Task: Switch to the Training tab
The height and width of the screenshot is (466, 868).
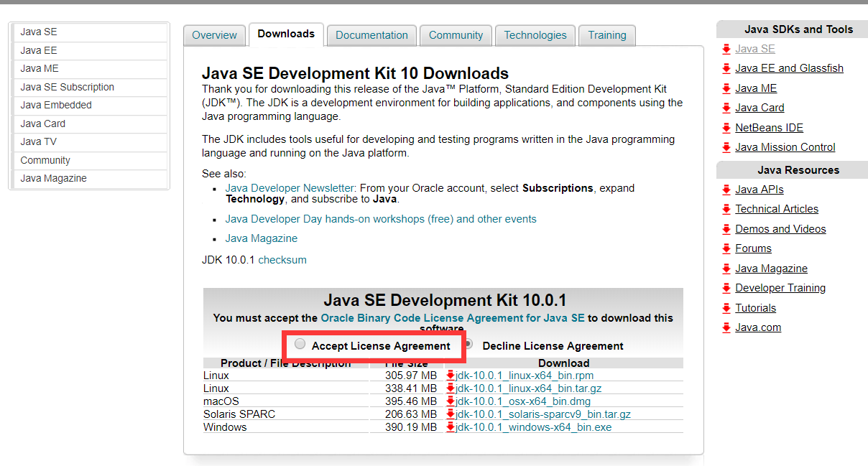Action: (607, 35)
